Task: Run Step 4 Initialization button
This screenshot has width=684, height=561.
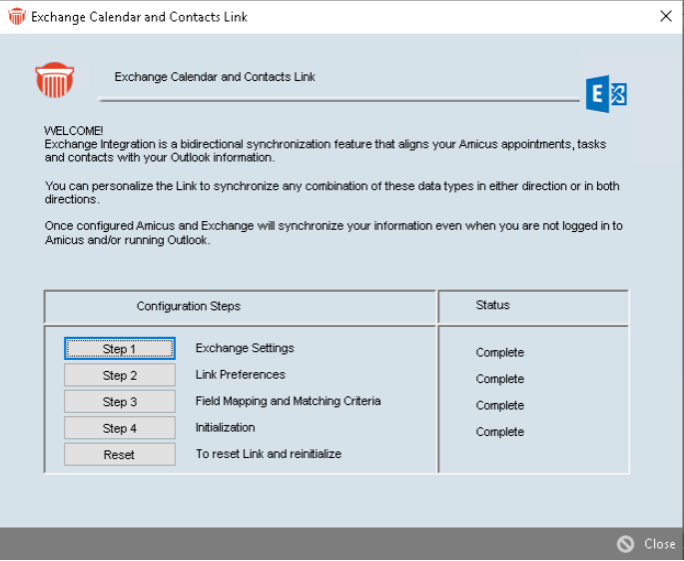Action: tap(119, 428)
